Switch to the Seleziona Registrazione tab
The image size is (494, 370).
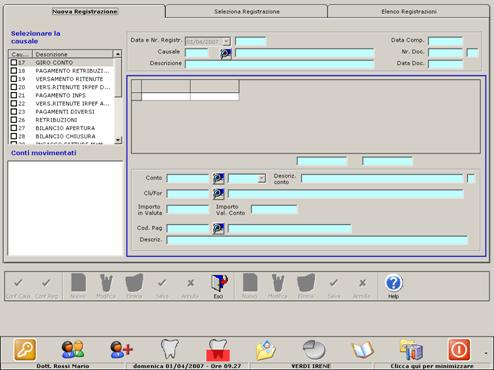click(247, 12)
